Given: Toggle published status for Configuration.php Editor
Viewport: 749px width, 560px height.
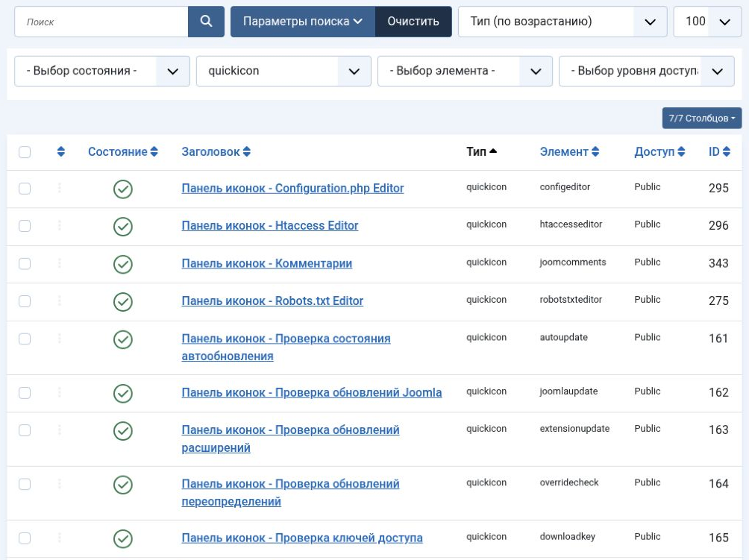Looking at the screenshot, I should pyautogui.click(x=123, y=189).
